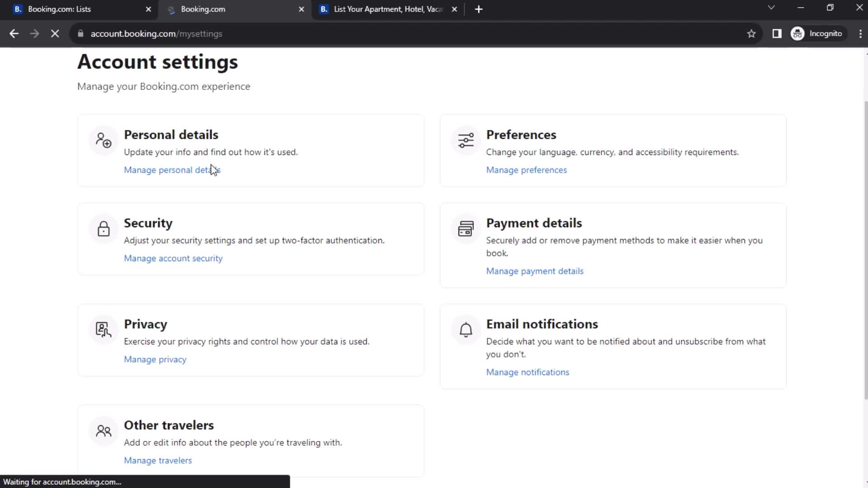Open the tab search dropdown arrow

tap(771, 8)
